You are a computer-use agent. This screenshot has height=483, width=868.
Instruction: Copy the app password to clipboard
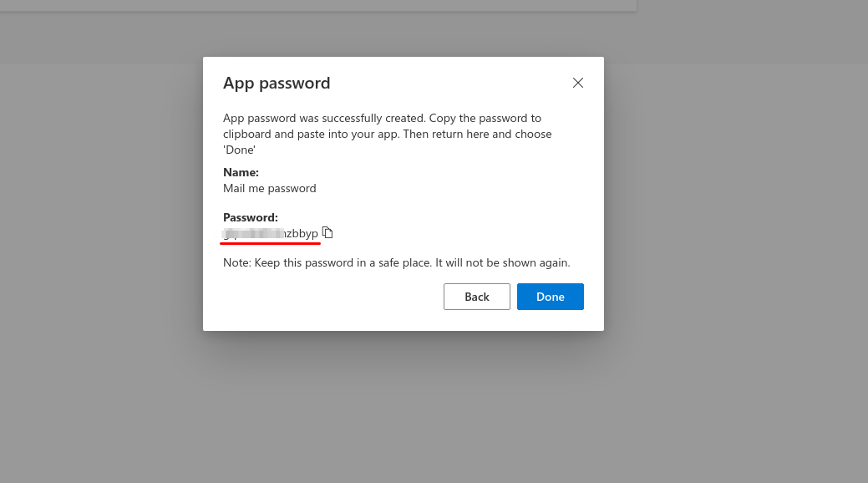coord(327,232)
